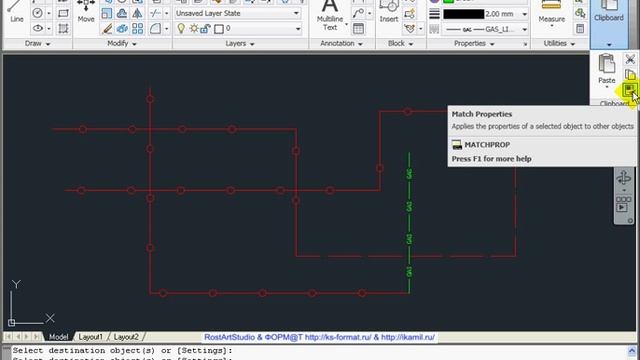Click the region boundary tool in Draw panel
The image size is (640, 360).
tap(63, 28)
